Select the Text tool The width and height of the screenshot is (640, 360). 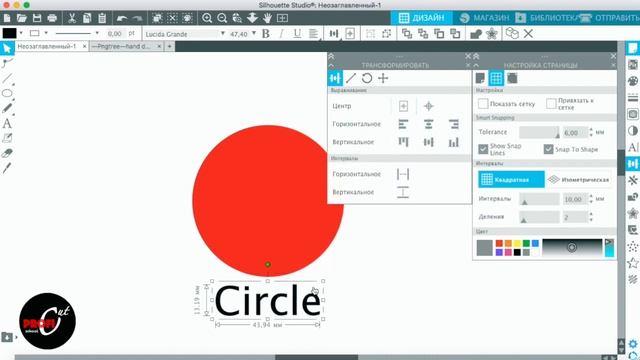tap(7, 123)
